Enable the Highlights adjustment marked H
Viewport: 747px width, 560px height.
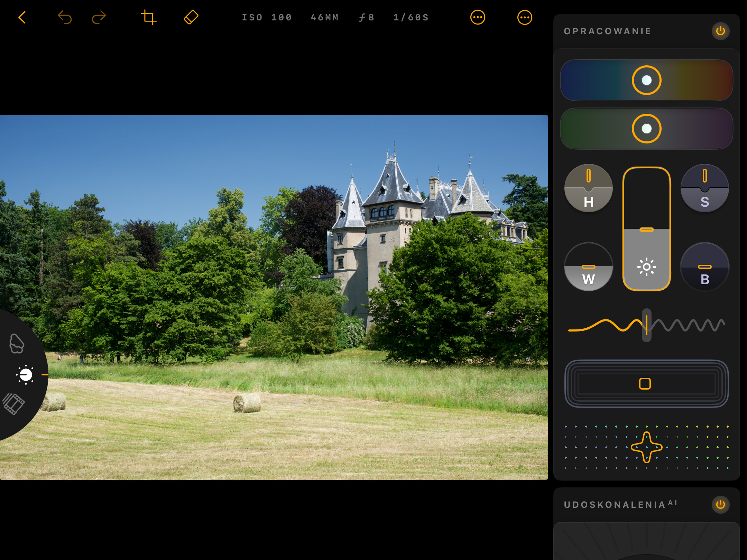588,188
